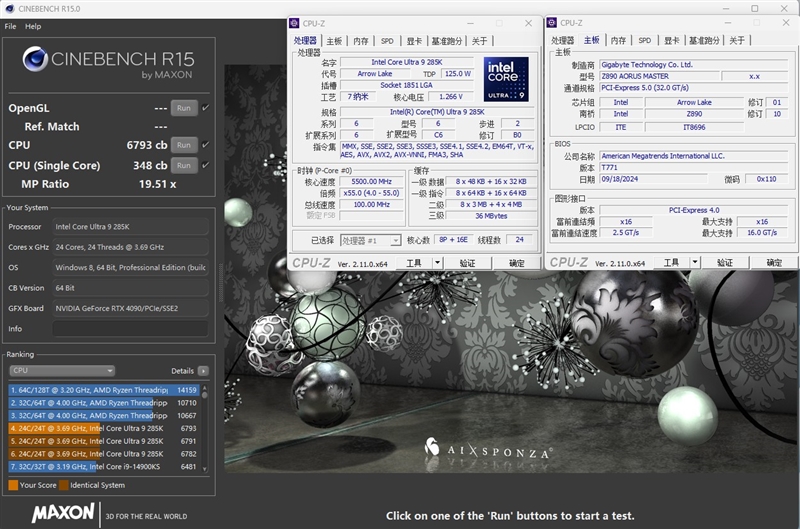Click the orange Your Score legend swatch

point(13,485)
